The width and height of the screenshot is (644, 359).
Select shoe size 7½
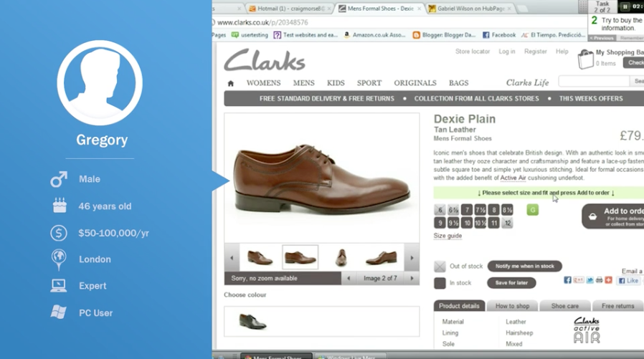tap(480, 210)
